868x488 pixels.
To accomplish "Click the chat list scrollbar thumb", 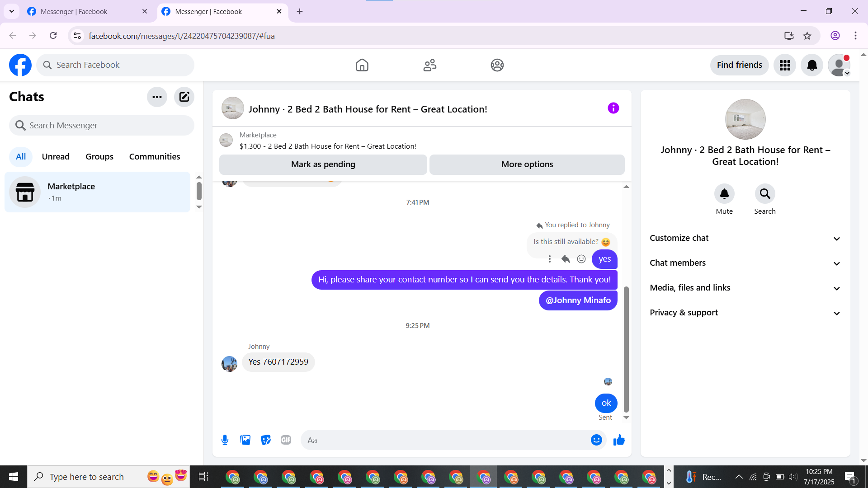I will [199, 191].
